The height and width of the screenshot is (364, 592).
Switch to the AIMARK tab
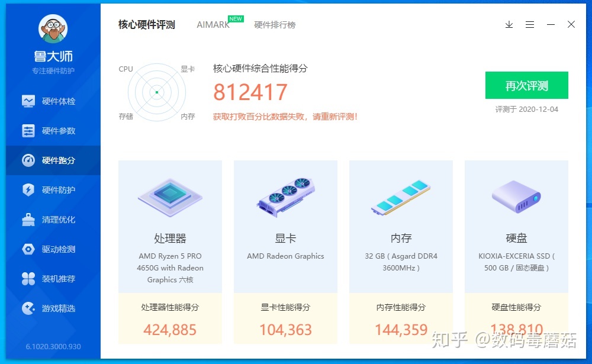213,25
